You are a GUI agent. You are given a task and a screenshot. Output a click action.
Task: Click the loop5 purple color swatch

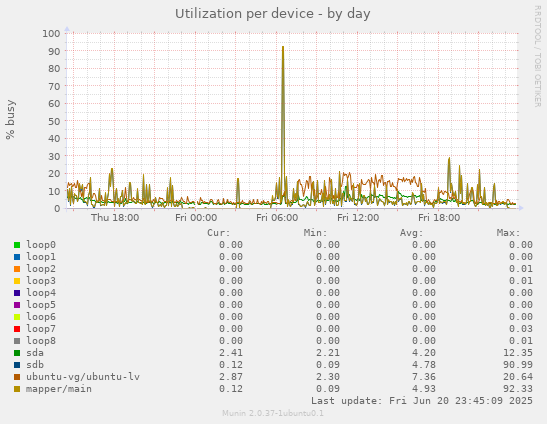17,305
